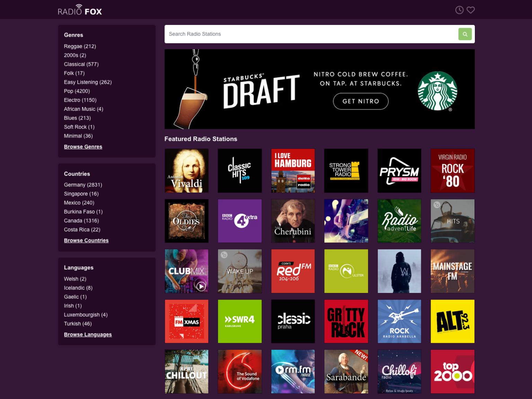Open recently played history clock icon
The width and height of the screenshot is (532, 399).
point(459,10)
